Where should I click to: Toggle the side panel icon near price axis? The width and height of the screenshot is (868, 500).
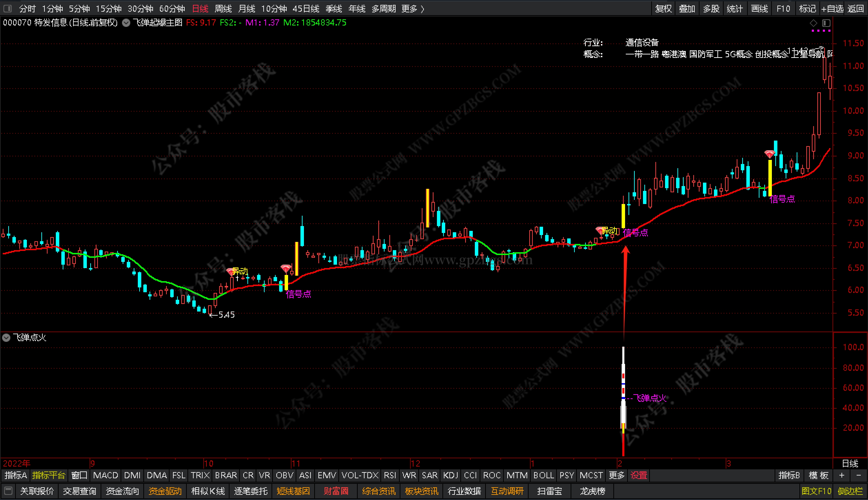[826, 23]
